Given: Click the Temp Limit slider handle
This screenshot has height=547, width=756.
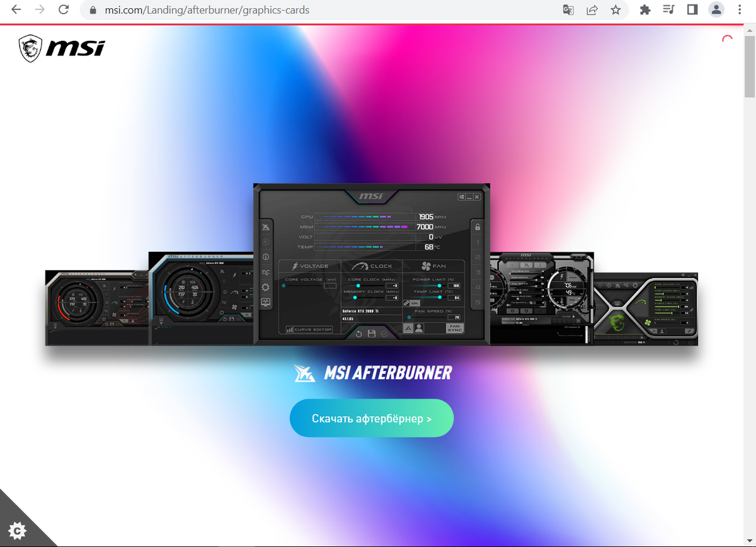Looking at the screenshot, I should (x=440, y=297).
